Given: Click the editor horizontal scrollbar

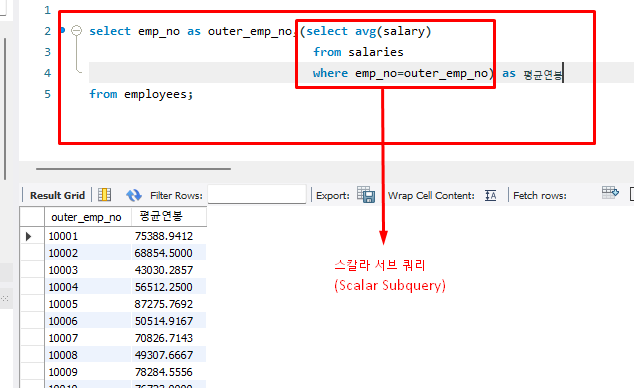Looking at the screenshot, I should pos(133,169).
